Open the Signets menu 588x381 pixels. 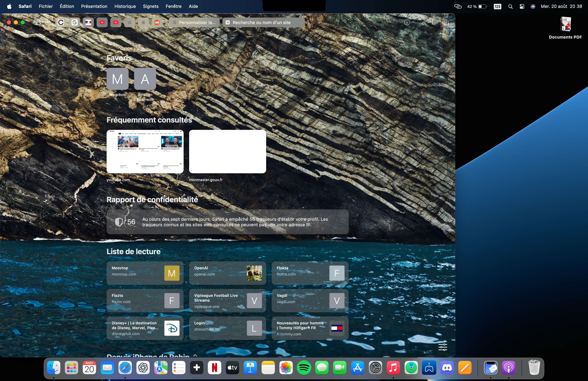(x=150, y=6)
